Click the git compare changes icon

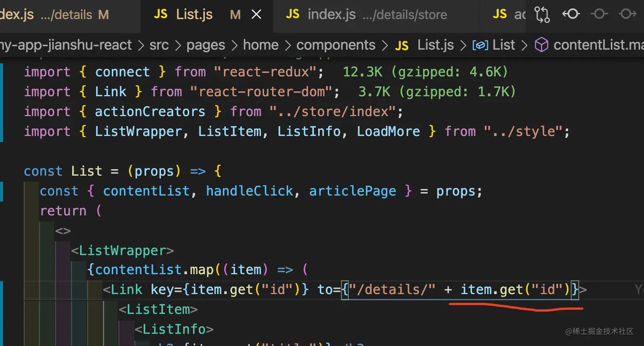click(x=542, y=14)
